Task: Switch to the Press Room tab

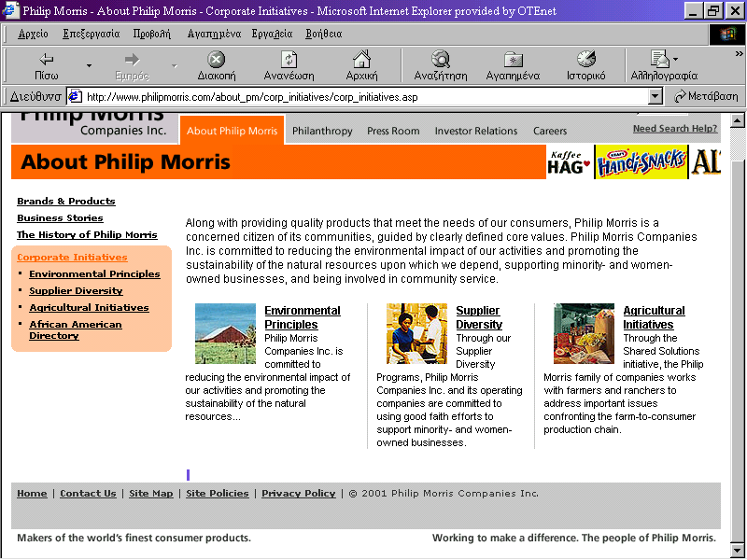Action: coord(393,131)
